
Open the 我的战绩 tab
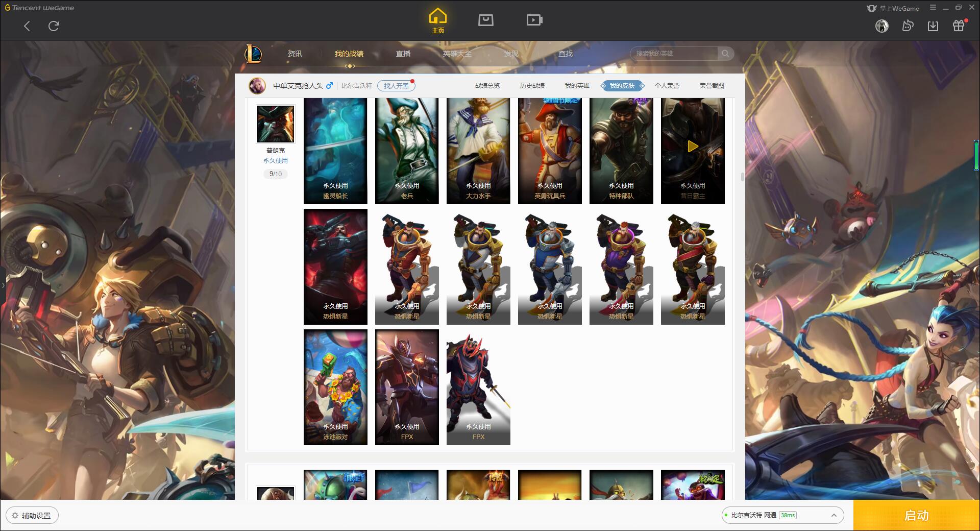click(x=349, y=54)
